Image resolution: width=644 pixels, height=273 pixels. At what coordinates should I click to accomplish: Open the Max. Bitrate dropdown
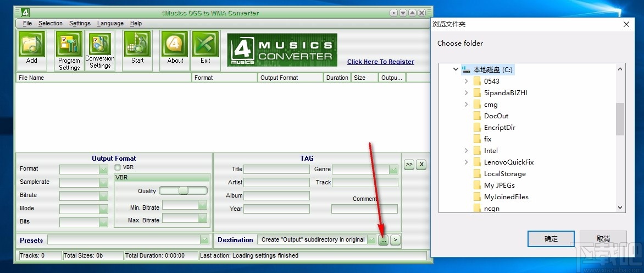coord(202,218)
